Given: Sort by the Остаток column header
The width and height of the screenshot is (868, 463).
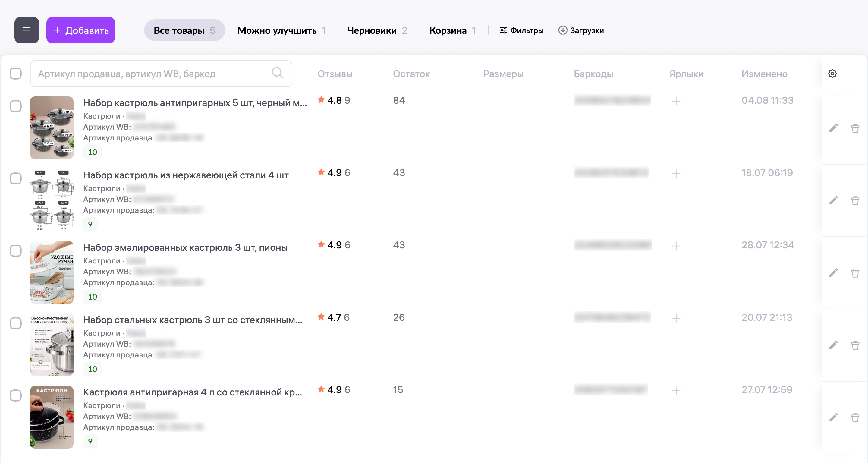Looking at the screenshot, I should (x=411, y=74).
